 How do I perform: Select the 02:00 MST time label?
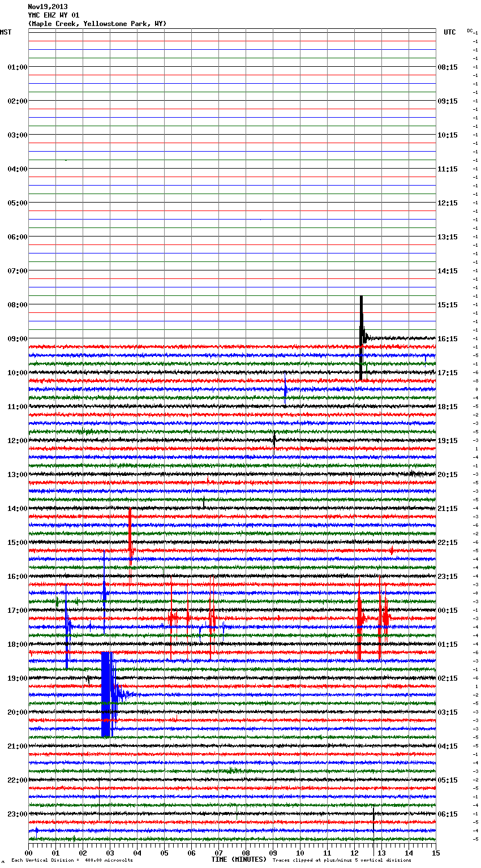(x=18, y=101)
